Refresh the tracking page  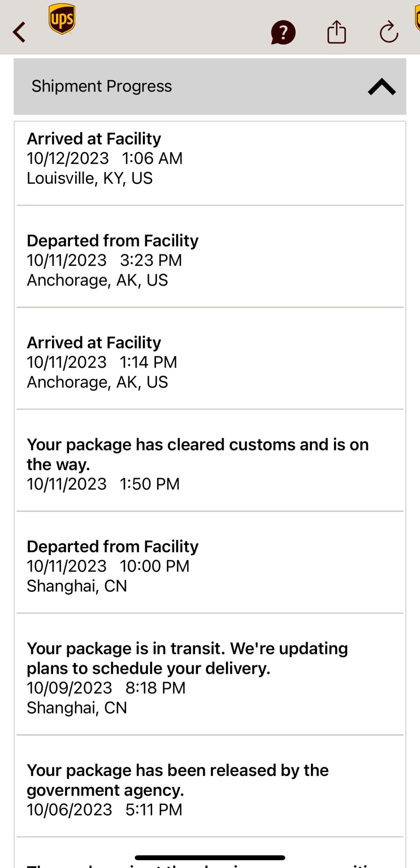389,32
